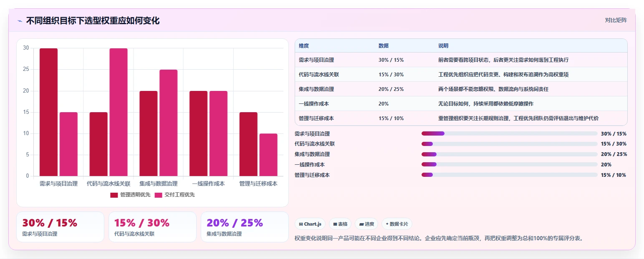Click the 一线操作成本 chart axis label
The width and height of the screenshot is (644, 259).
tap(208, 184)
